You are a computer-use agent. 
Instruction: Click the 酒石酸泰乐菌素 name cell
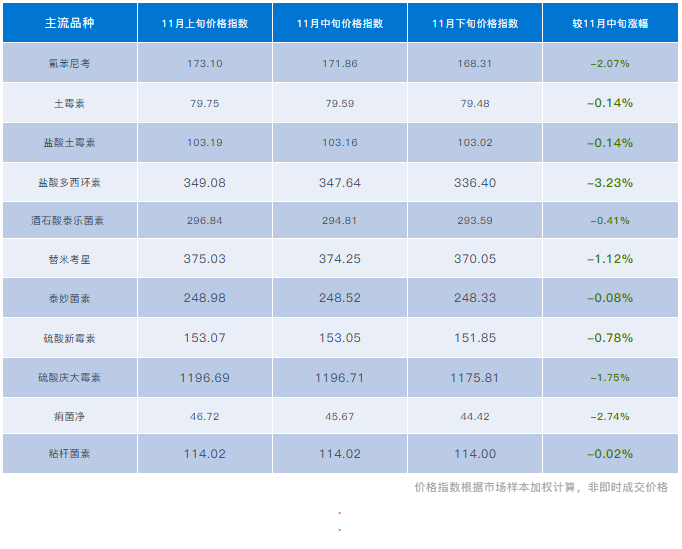coord(69,220)
